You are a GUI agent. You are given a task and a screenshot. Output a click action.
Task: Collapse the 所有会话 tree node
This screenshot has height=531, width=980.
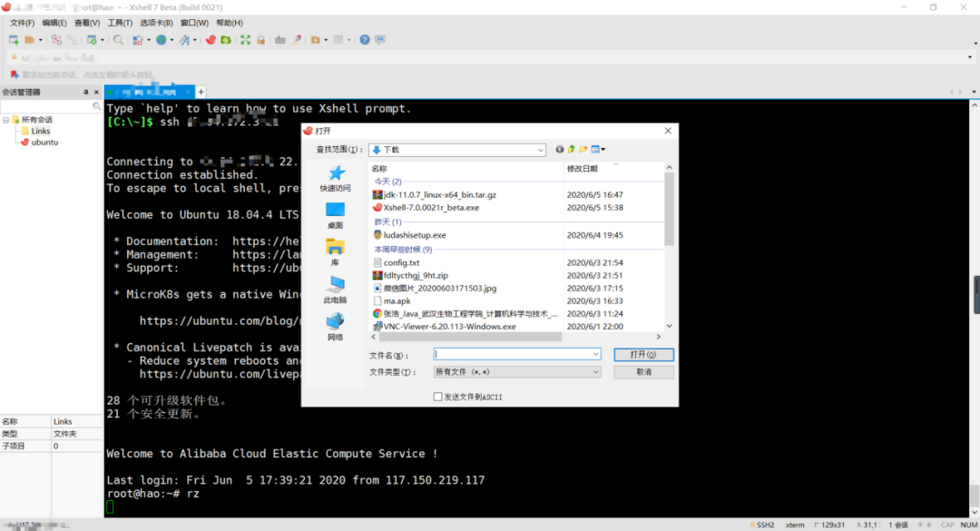(5, 120)
